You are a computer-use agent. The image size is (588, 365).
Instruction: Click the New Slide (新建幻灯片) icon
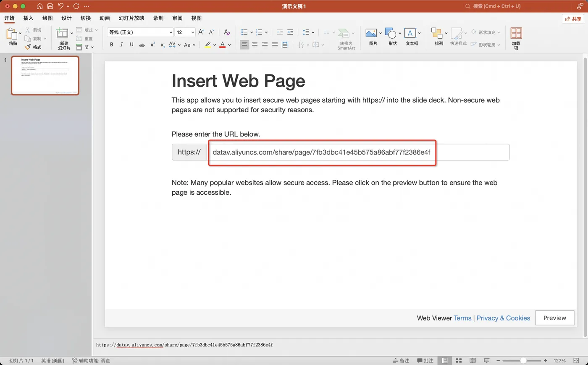(62, 33)
